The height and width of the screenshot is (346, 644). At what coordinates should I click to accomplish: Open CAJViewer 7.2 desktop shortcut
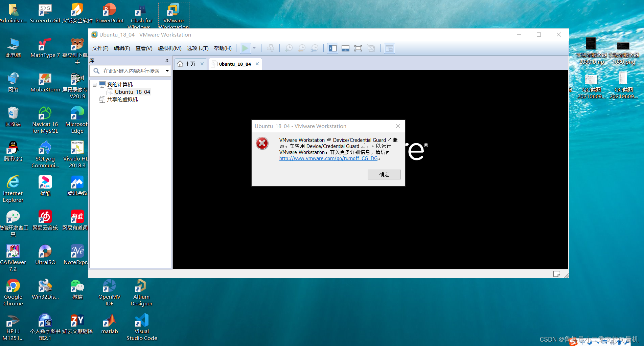click(13, 259)
